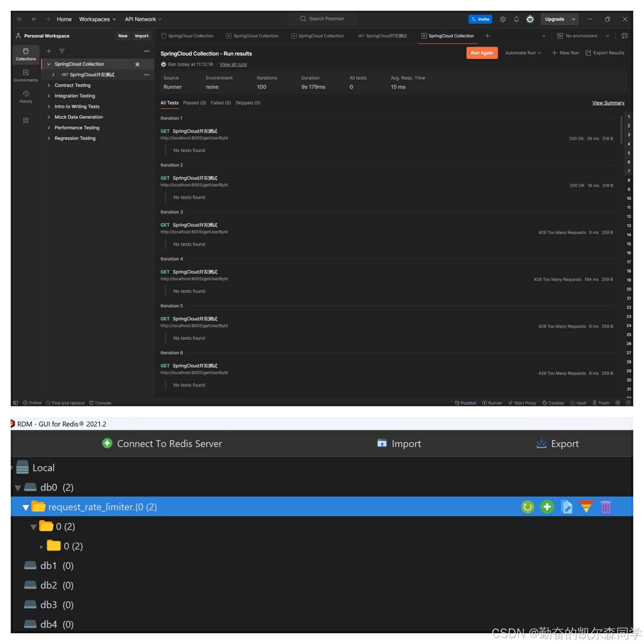Open the Iteration 3 request SpringCloud并发测试
Image resolution: width=644 pixels, height=644 pixels.
[195, 225]
